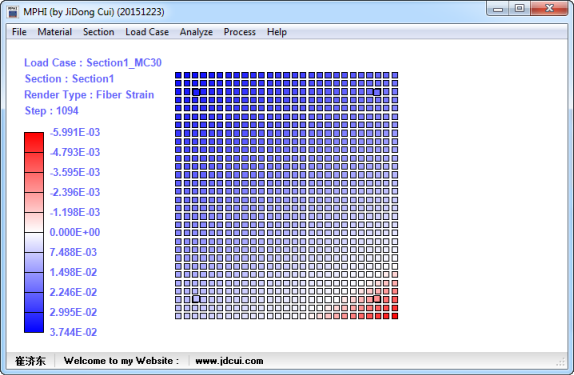Image resolution: width=574 pixels, height=375 pixels.
Task: Click the red legend swatch between -4.793E-03 and -3.595E-03
Action: coord(34,162)
